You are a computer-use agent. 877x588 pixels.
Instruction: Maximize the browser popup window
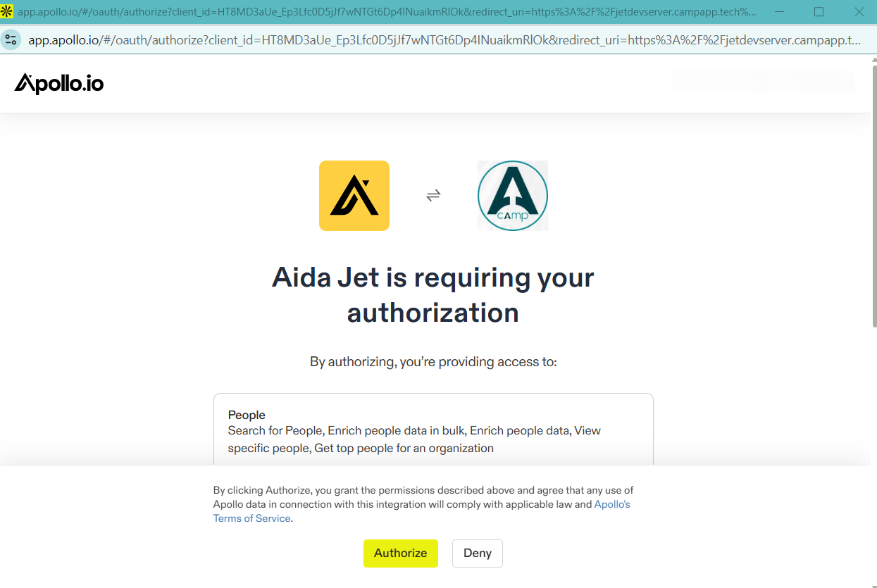click(819, 12)
